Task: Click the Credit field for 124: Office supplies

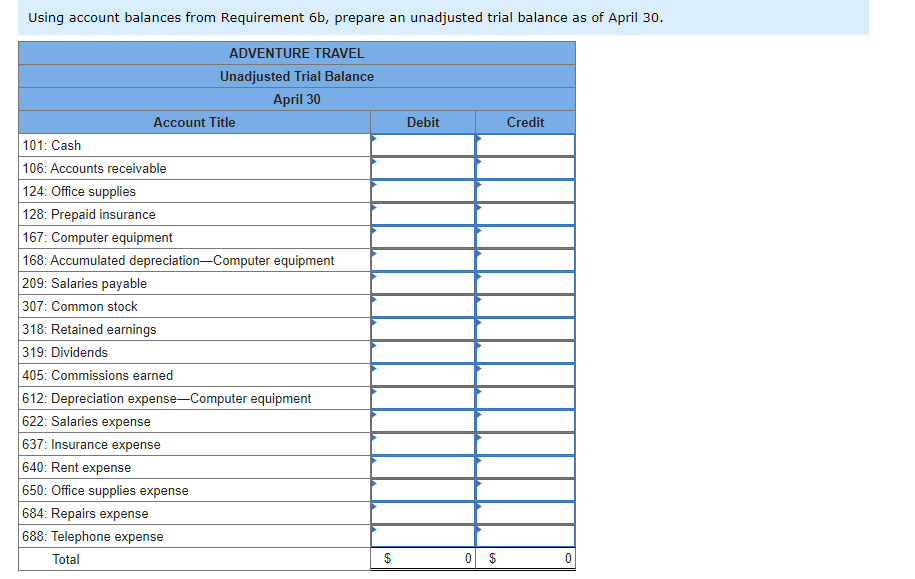Action: (x=525, y=191)
